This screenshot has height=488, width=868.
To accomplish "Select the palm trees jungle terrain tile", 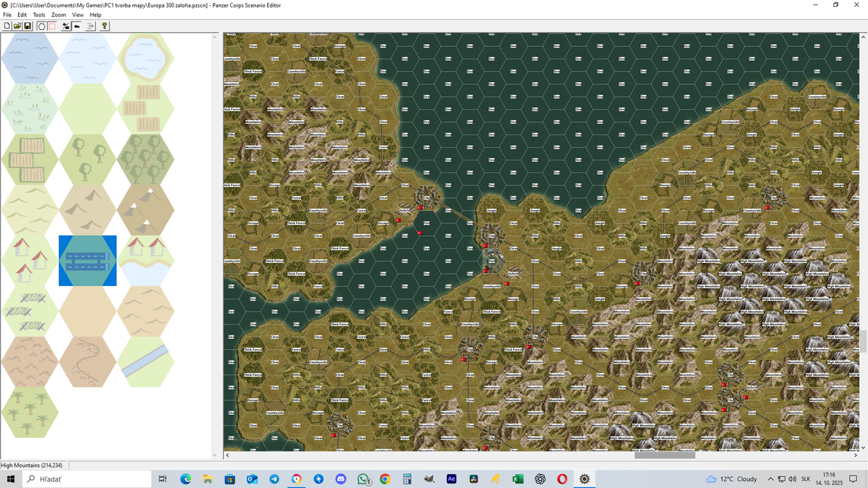I will click(x=30, y=413).
